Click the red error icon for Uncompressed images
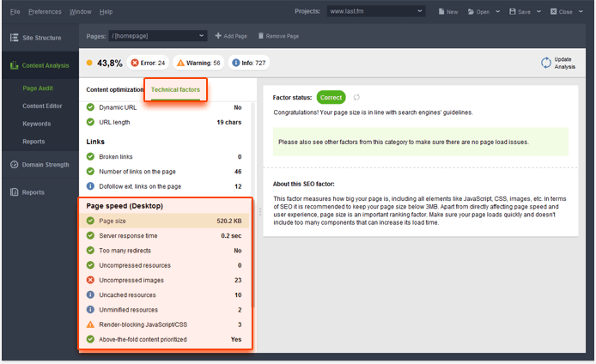Viewport: 596px width, 364px height. (91, 280)
